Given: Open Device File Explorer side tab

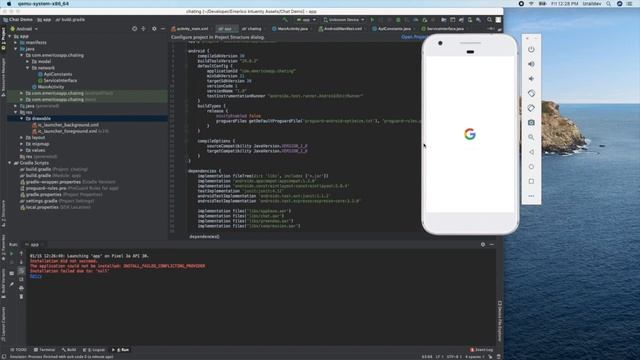Looking at the screenshot, I should [x=500, y=322].
